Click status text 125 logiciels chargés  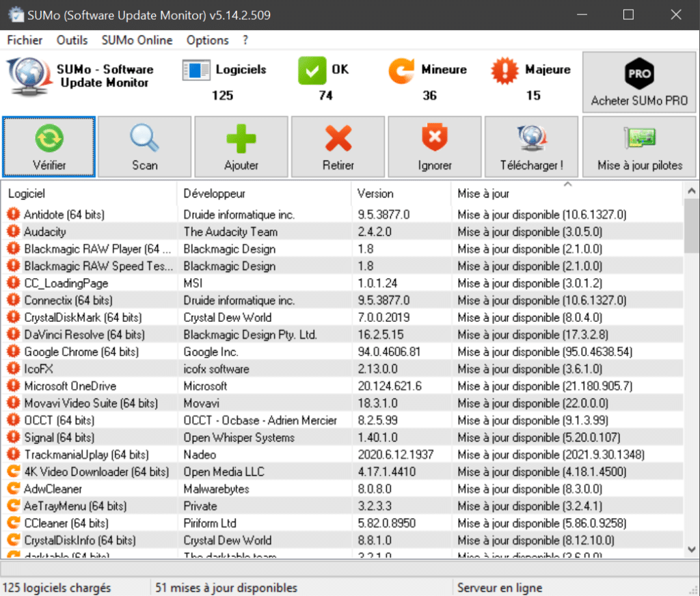(x=57, y=588)
